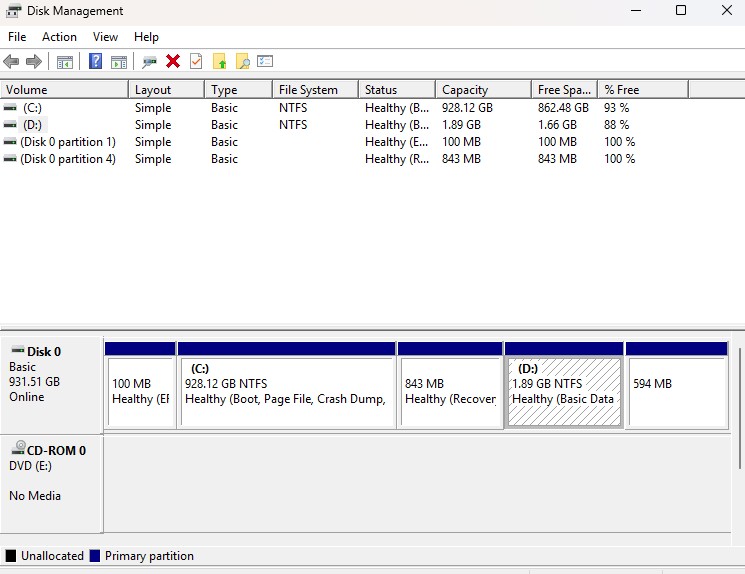Click the yellow folder with green arrow icon
745x574 pixels.
(x=219, y=62)
